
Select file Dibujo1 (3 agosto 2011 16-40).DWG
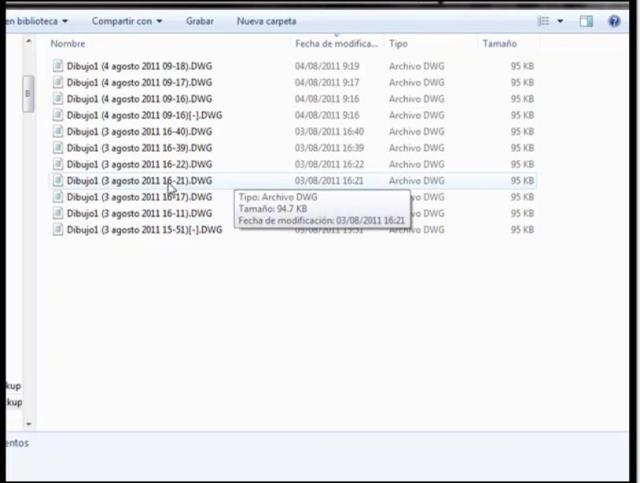[139, 131]
